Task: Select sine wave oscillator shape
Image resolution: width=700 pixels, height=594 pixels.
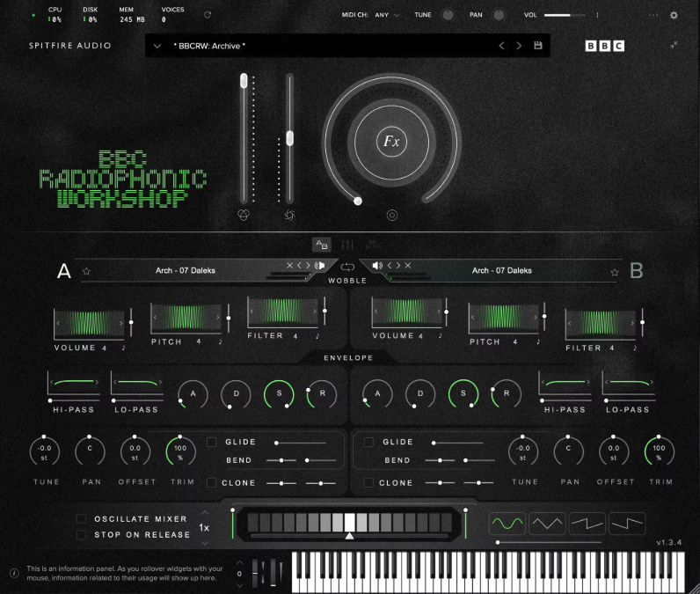Action: (507, 524)
